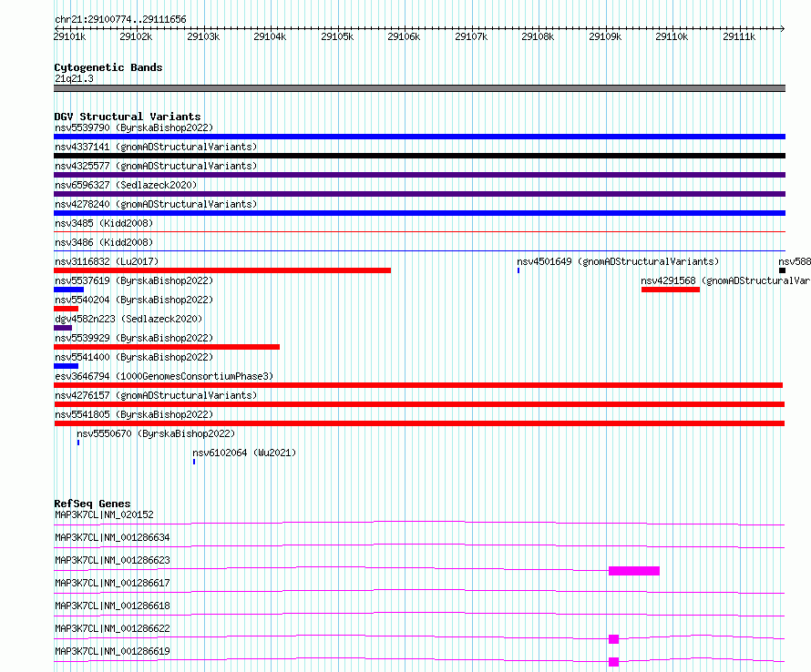Click the 21q21.3 band label
Image resolution: width=811 pixels, height=672 pixels.
coord(74,78)
